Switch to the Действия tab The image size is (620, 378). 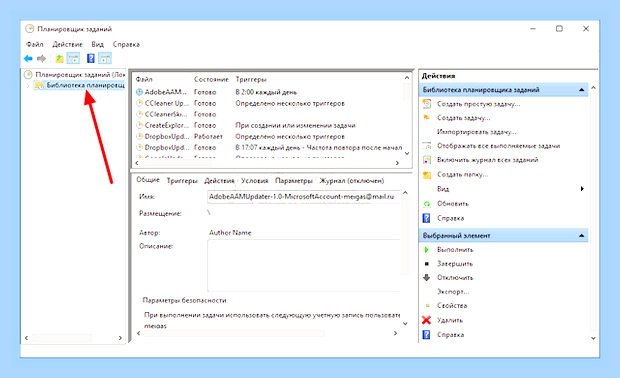219,181
